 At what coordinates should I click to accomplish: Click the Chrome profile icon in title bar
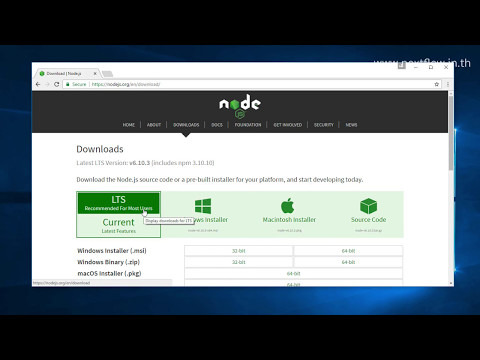click(x=402, y=66)
